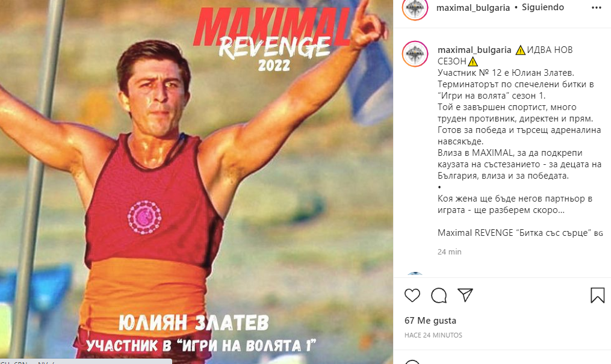Click the 24 min caption timestamp

click(x=449, y=252)
